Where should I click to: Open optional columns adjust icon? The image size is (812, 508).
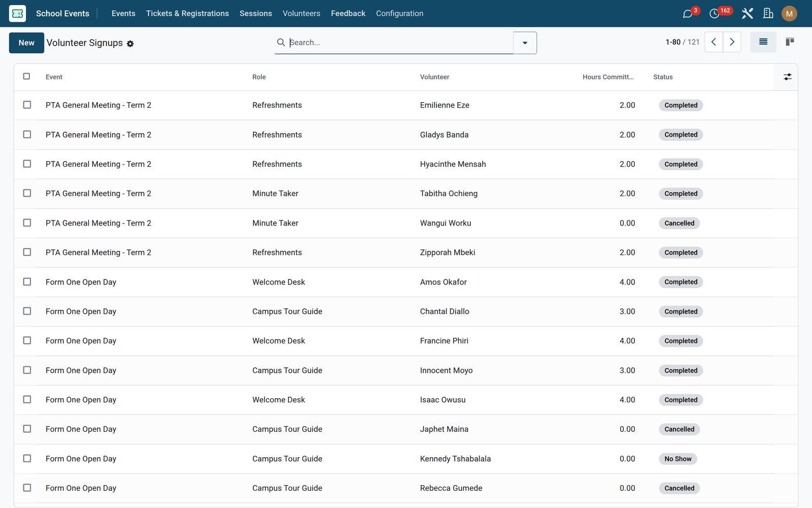(787, 77)
